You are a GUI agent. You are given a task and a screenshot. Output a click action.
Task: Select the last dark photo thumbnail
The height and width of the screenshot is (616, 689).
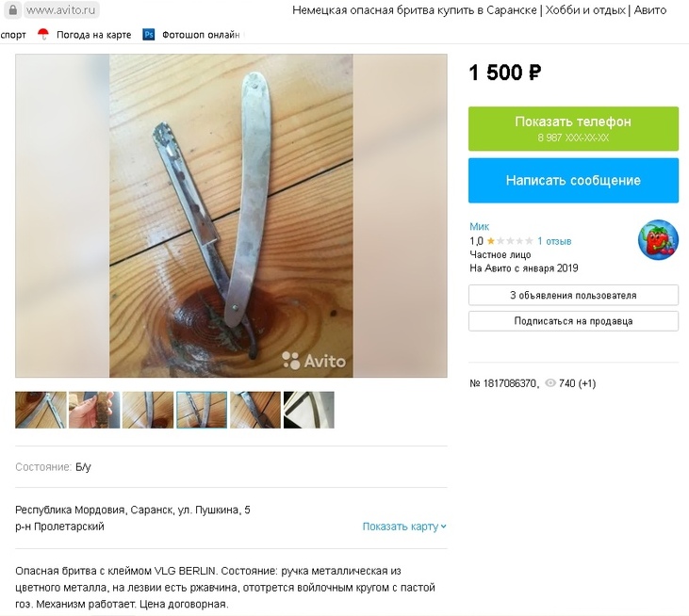pyautogui.click(x=309, y=410)
